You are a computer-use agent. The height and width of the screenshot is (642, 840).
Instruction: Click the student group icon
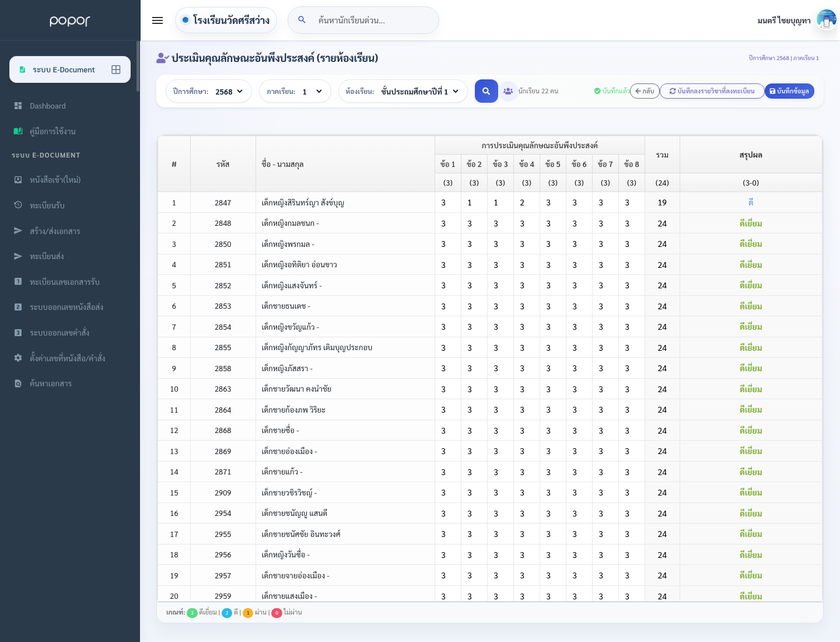[508, 91]
